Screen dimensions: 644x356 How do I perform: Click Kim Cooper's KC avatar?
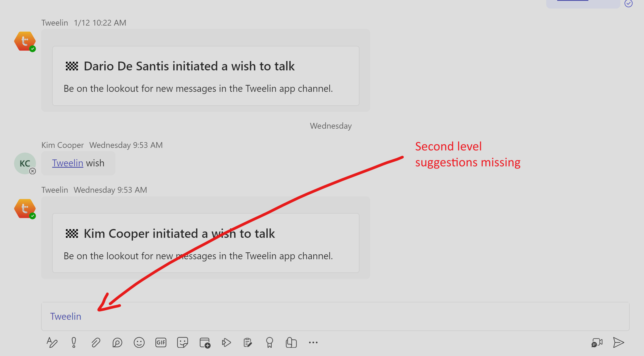25,163
